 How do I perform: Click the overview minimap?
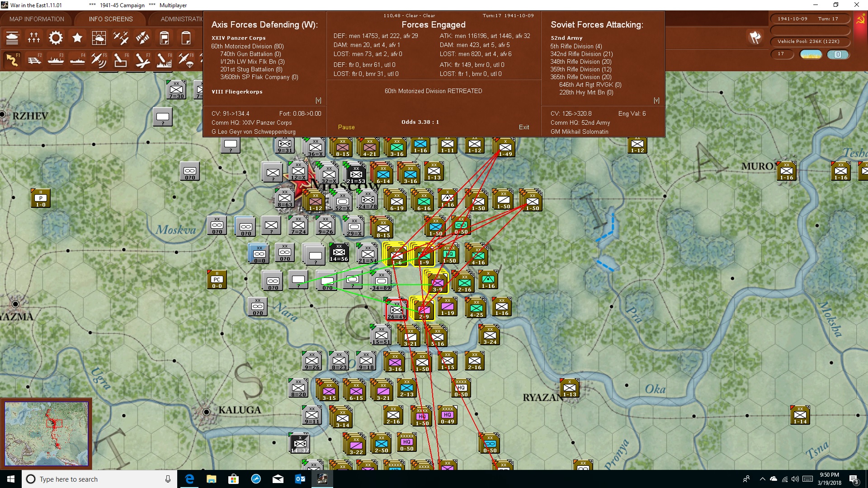click(46, 433)
